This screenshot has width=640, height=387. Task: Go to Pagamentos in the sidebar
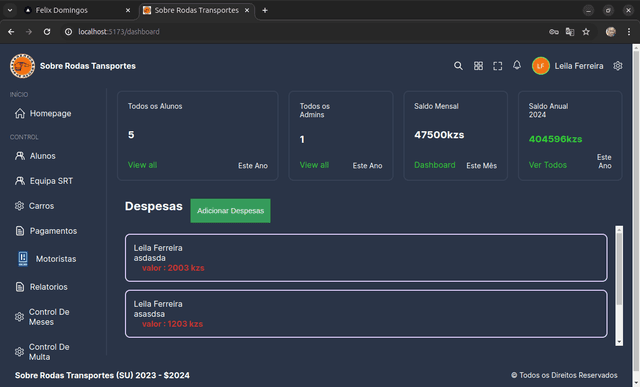point(46,231)
